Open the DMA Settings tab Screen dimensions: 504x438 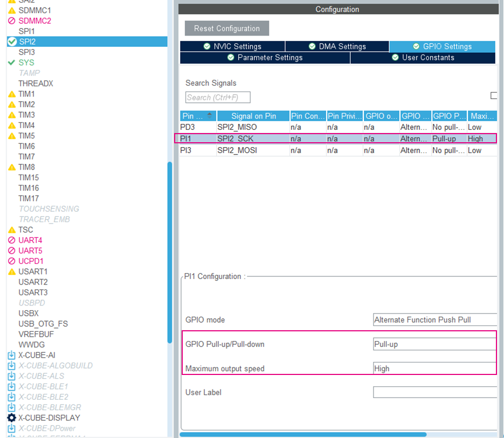(337, 46)
